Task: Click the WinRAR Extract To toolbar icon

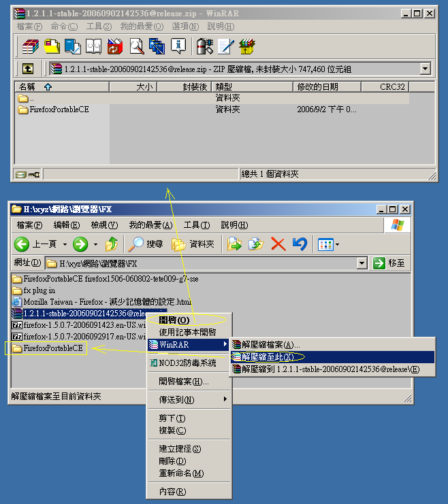Action: [x=52, y=46]
